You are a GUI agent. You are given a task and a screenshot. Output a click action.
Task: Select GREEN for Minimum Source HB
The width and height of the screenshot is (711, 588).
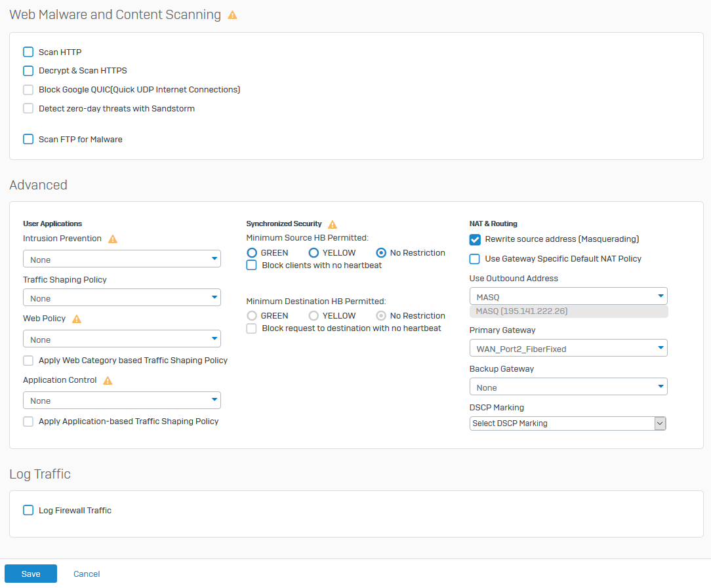[252, 252]
